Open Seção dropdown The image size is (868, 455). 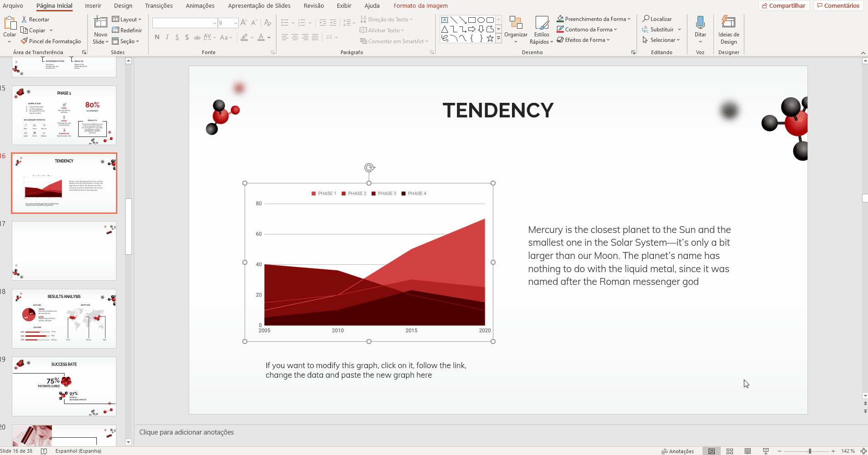125,41
